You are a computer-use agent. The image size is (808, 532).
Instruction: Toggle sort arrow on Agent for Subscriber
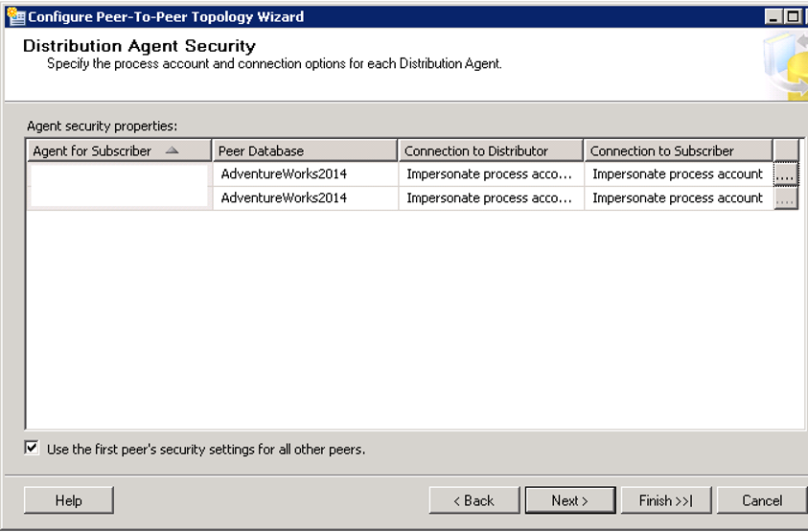[173, 150]
